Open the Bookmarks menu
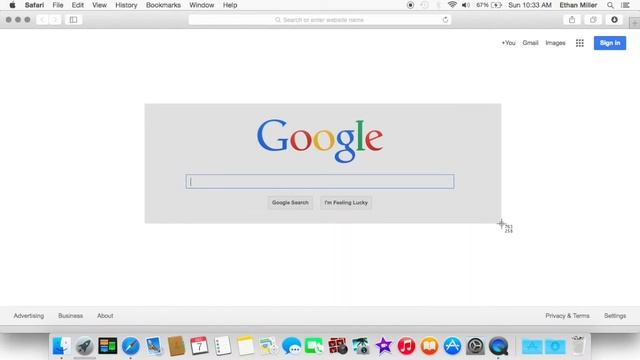The image size is (640, 360). [x=163, y=5]
